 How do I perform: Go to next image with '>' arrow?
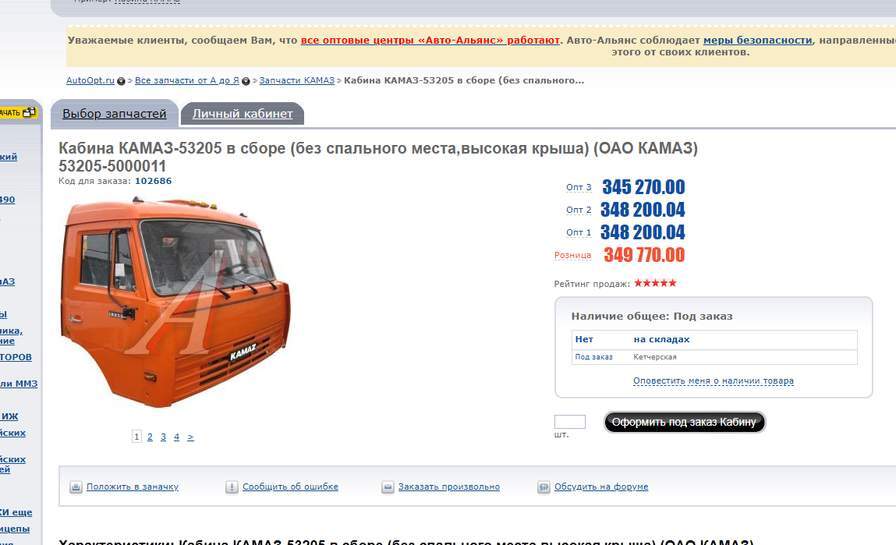pos(190,437)
